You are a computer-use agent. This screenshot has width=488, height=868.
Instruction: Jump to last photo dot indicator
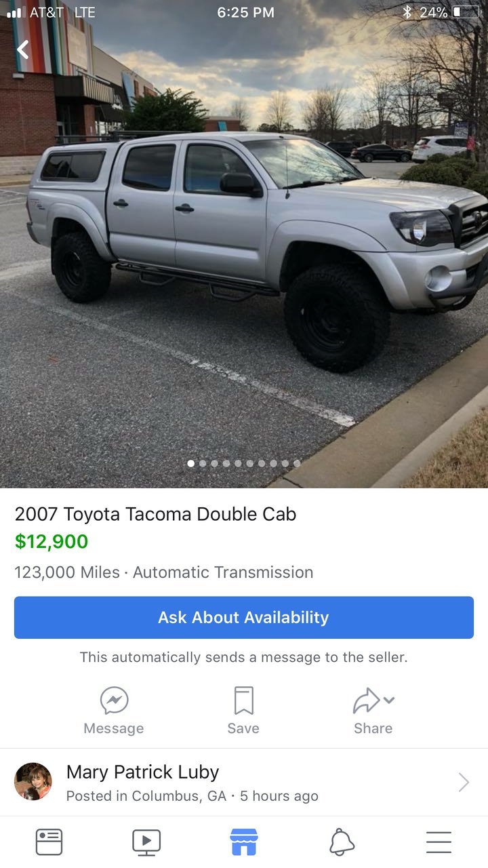click(297, 463)
